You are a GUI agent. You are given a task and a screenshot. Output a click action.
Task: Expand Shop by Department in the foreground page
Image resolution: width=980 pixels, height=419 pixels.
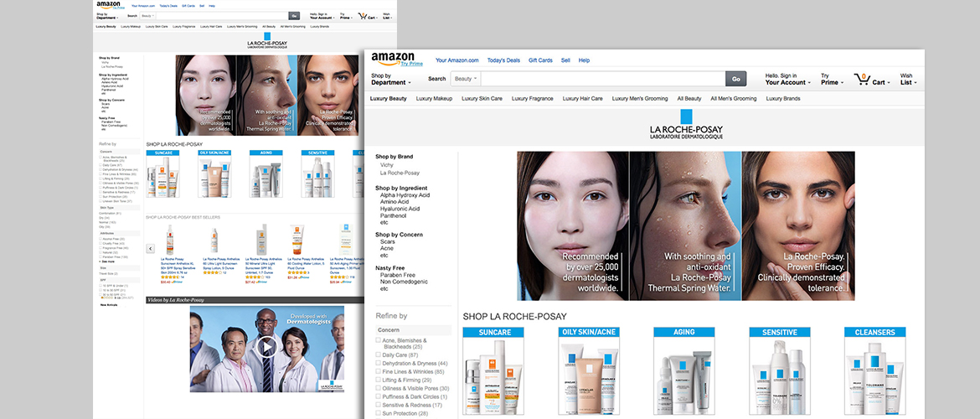pyautogui.click(x=391, y=80)
